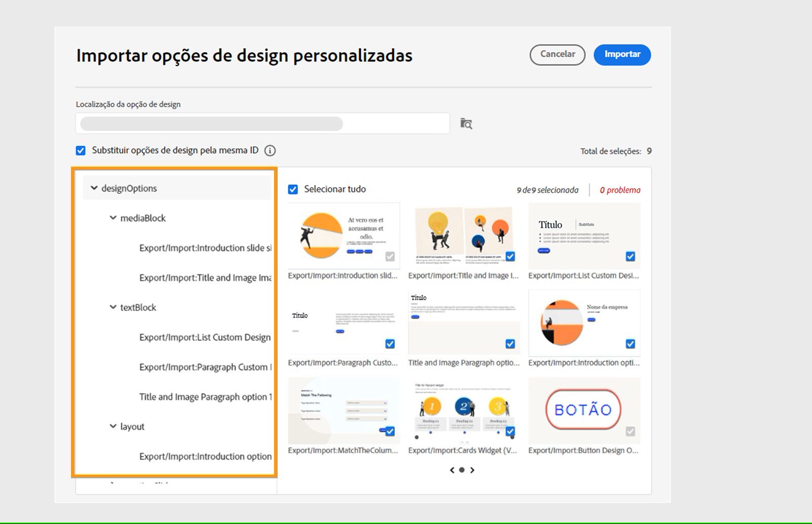Image resolution: width=812 pixels, height=524 pixels.
Task: Click the Importar button
Action: (x=622, y=55)
